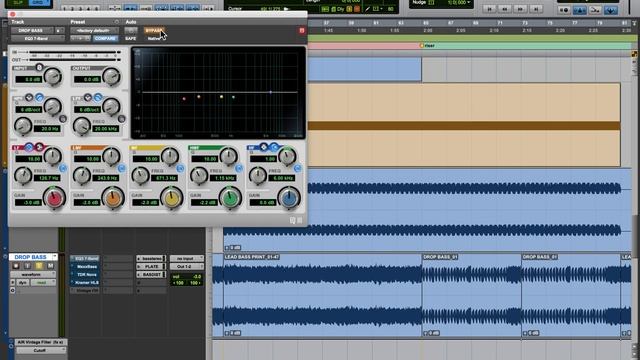Image resolution: width=640 pixels, height=360 pixels.
Task: Toggle input monitoring on DROP BASS track
Action: pos(27,266)
